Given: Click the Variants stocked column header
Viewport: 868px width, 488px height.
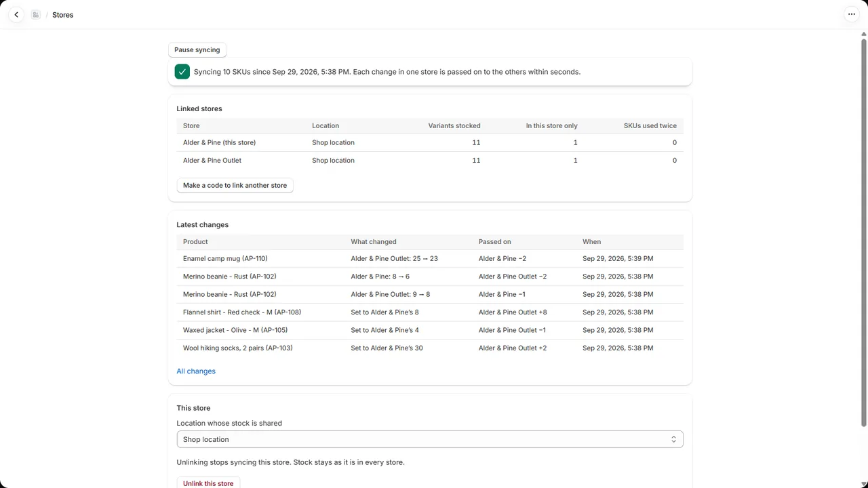Looking at the screenshot, I should (x=454, y=125).
